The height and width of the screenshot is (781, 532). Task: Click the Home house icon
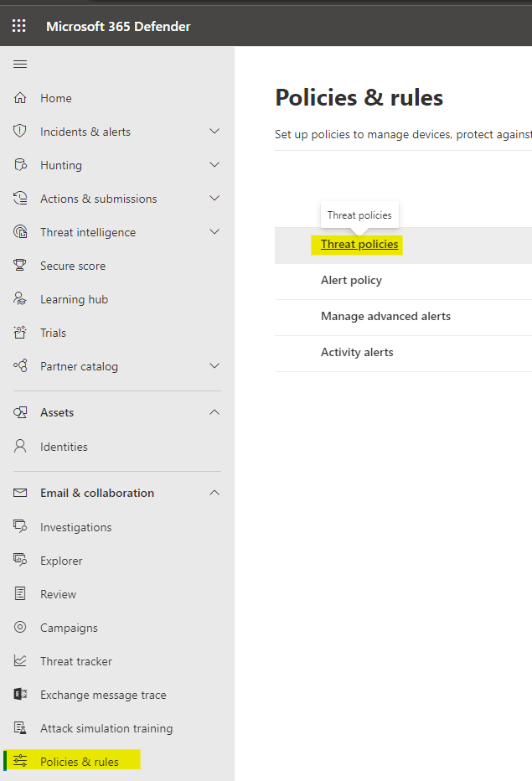[x=20, y=98]
